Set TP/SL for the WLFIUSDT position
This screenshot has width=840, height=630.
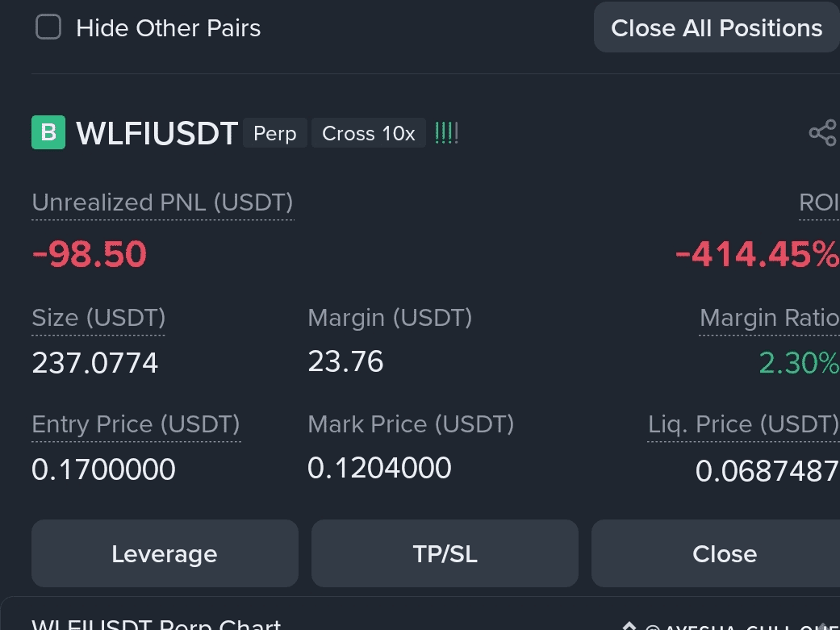coord(445,553)
